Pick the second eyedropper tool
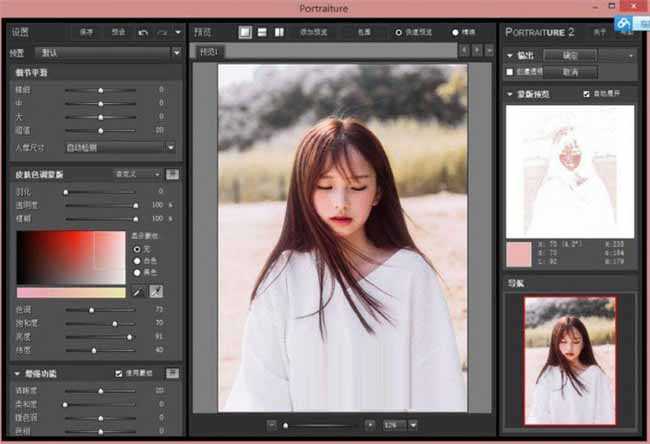Viewport: 650px width, 444px height. (157, 291)
